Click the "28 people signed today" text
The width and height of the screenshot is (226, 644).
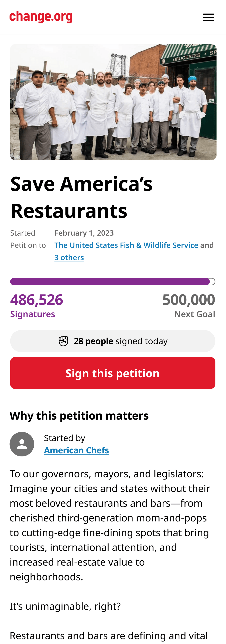(120, 341)
